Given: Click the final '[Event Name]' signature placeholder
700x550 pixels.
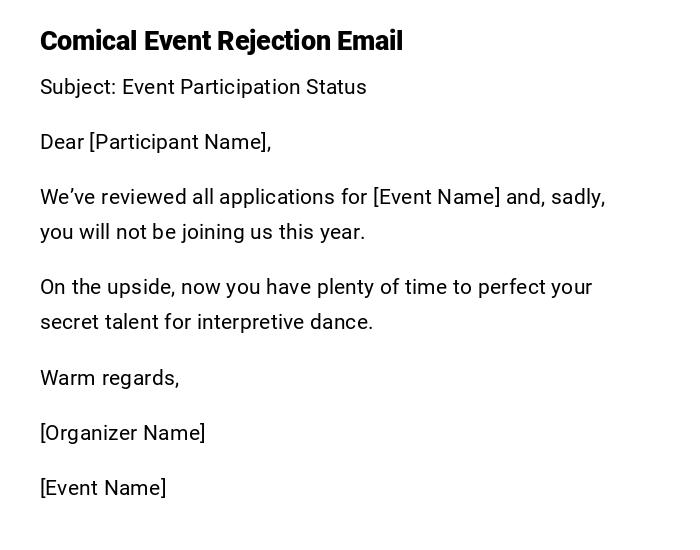Looking at the screenshot, I should pos(103,488).
